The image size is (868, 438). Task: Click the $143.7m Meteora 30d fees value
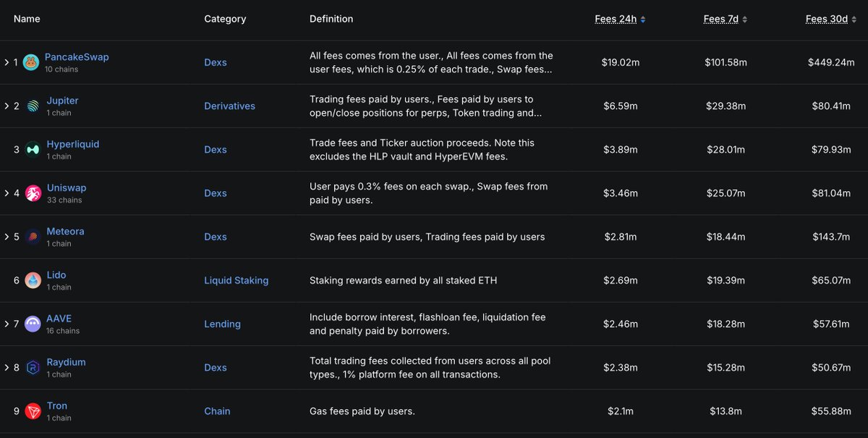coord(831,237)
